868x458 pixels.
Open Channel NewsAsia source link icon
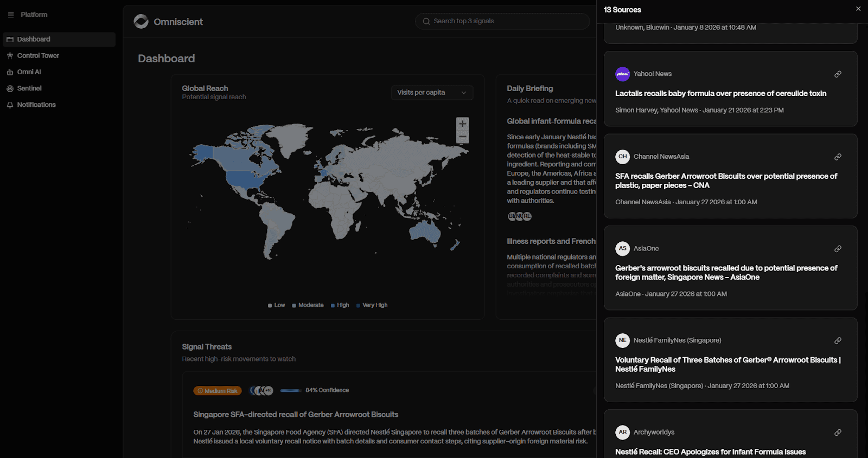(838, 157)
